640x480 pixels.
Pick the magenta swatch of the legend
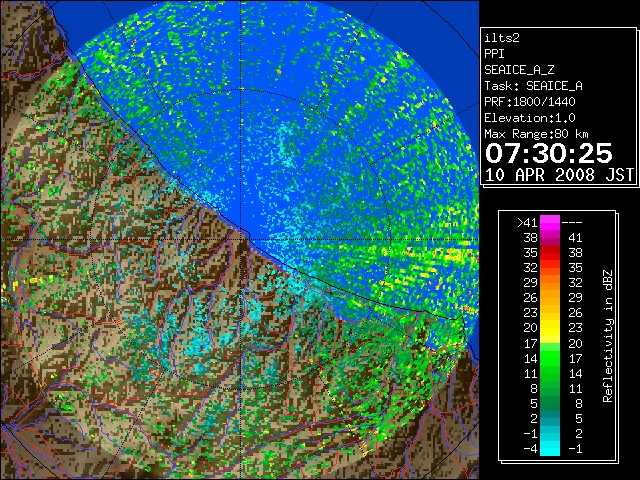(550, 223)
